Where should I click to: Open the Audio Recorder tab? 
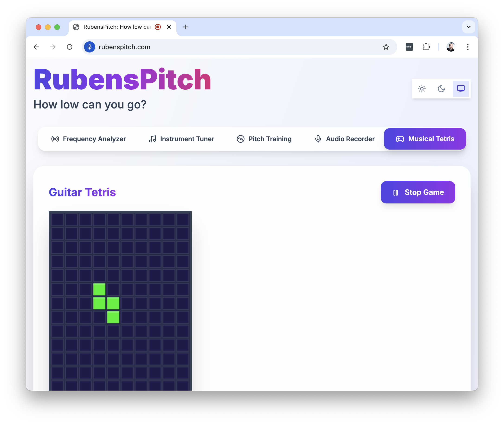tap(345, 139)
